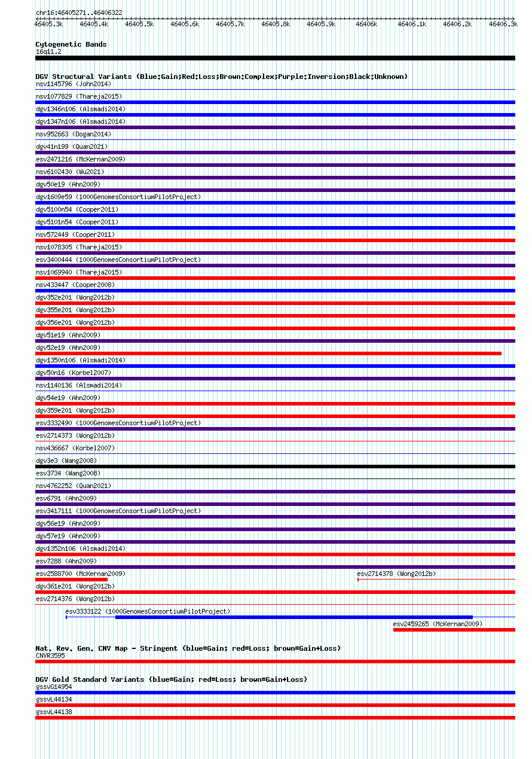Click label nsv436667 (Korbel2007)

click(x=75, y=448)
